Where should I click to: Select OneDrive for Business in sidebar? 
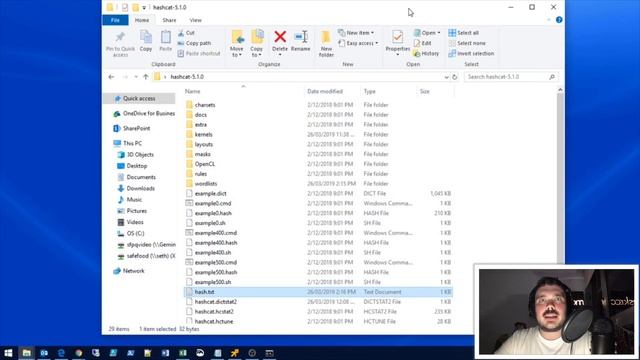(144, 113)
